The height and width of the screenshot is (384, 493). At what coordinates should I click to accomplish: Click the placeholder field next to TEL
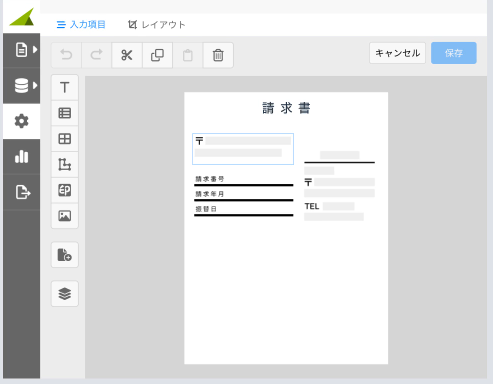point(338,206)
